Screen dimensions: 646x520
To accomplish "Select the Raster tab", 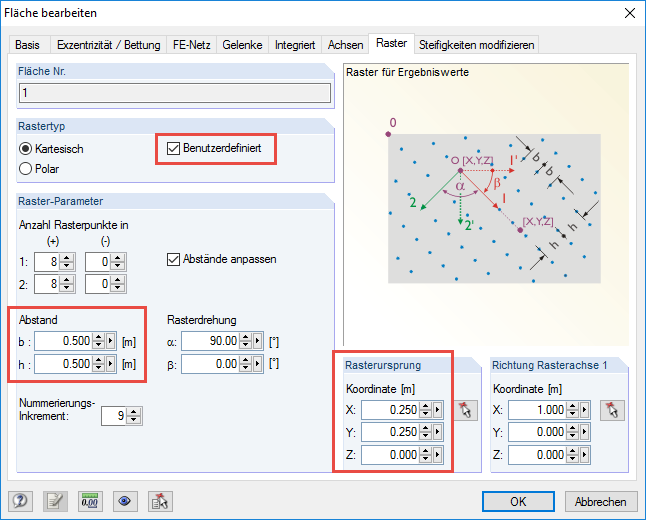I will (391, 43).
